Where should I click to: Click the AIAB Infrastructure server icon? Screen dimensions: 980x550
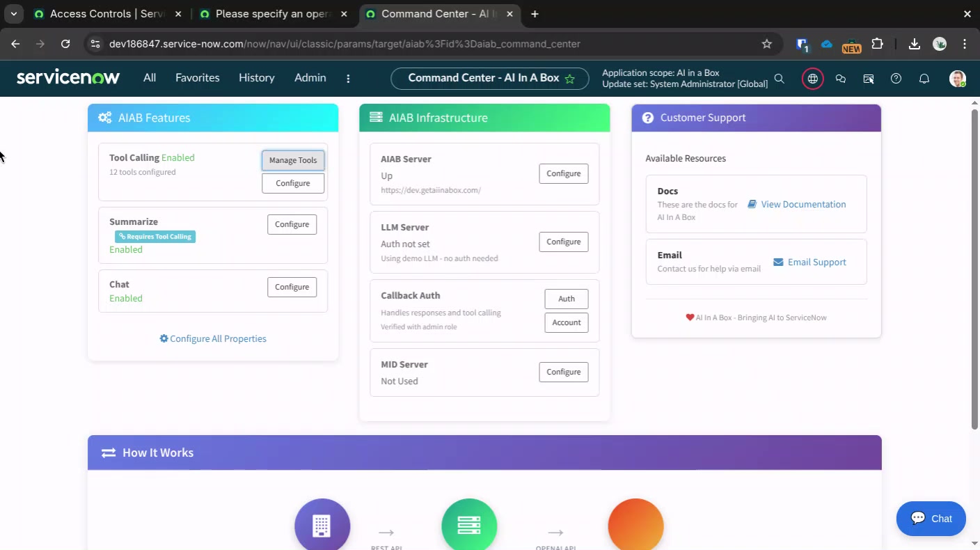pos(376,118)
